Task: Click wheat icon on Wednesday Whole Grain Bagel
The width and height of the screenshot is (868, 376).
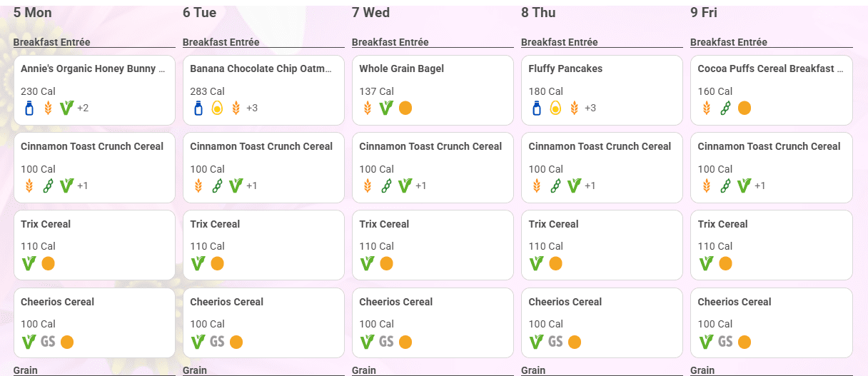Action: click(x=368, y=108)
